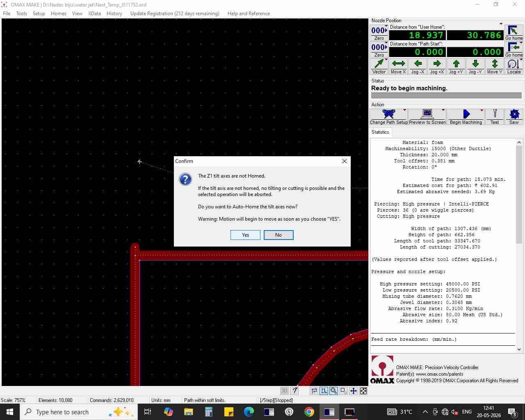Image resolution: width=525 pixels, height=420 pixels.
Task: Open Task View on the taskbar
Action: coord(148,412)
